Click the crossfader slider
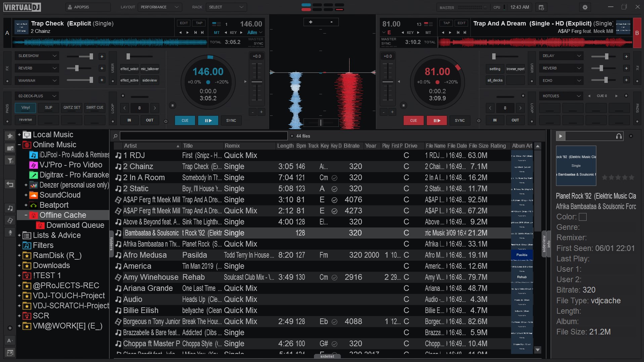This screenshot has width=644, height=362. 321,122
